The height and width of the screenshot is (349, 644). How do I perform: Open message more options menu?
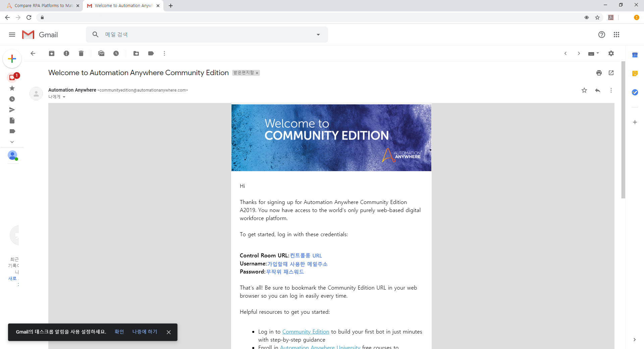[x=611, y=90]
